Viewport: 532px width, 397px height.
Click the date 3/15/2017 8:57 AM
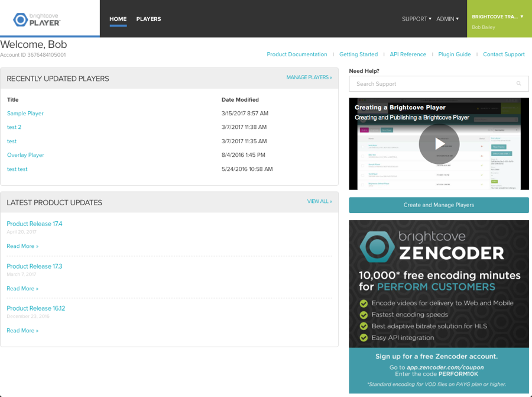(x=245, y=114)
